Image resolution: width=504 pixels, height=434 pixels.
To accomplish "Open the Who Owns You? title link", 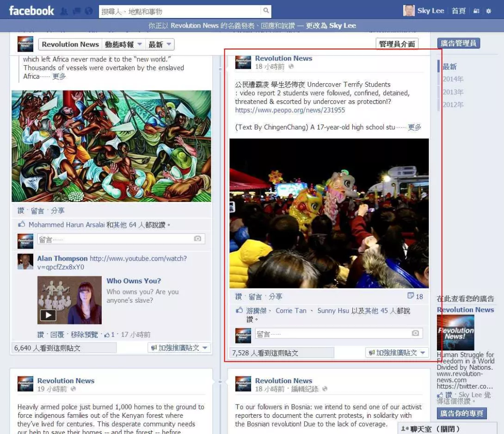I will coord(134,281).
